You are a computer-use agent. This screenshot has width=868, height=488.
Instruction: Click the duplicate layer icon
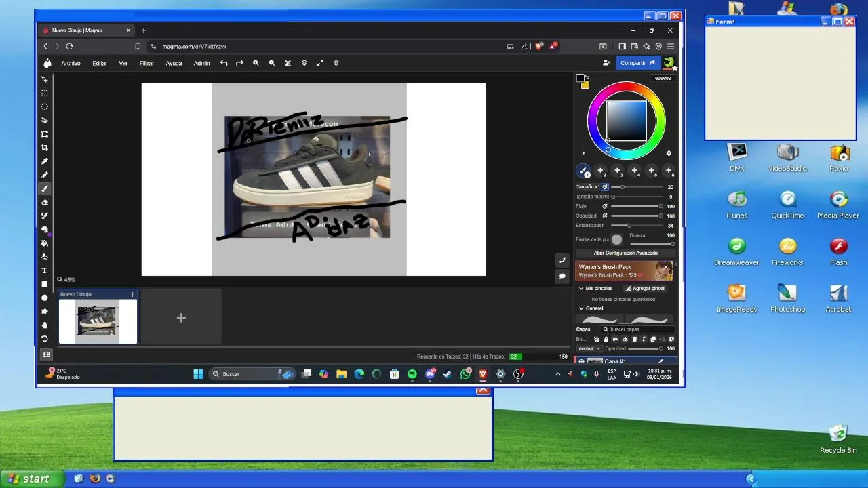coord(653,339)
